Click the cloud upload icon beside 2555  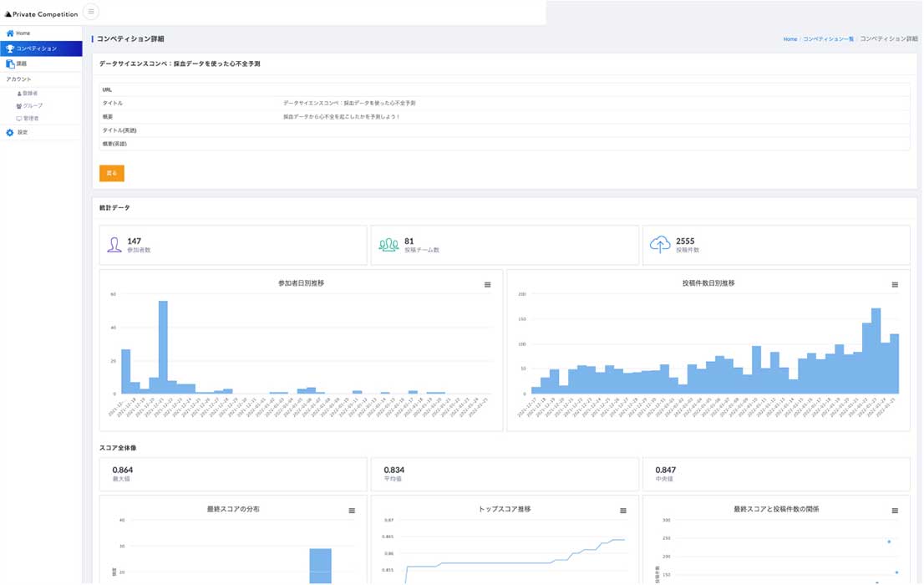click(660, 244)
